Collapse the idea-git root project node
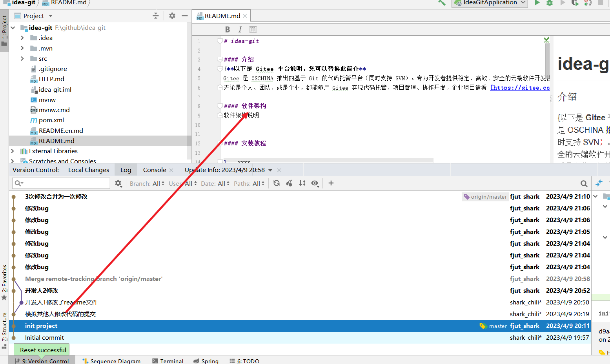Viewport: 610px width, 364px height. click(13, 27)
